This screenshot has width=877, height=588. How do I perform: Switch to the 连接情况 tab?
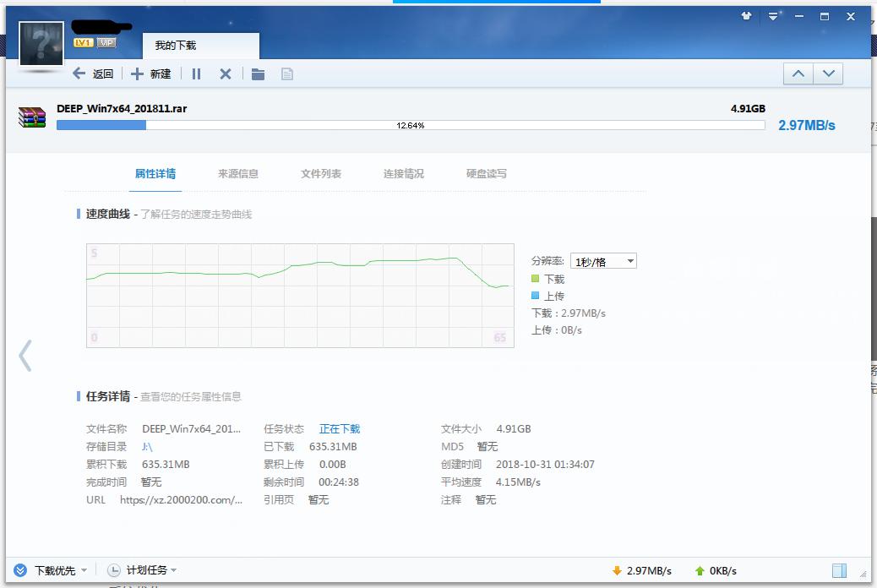pos(404,174)
